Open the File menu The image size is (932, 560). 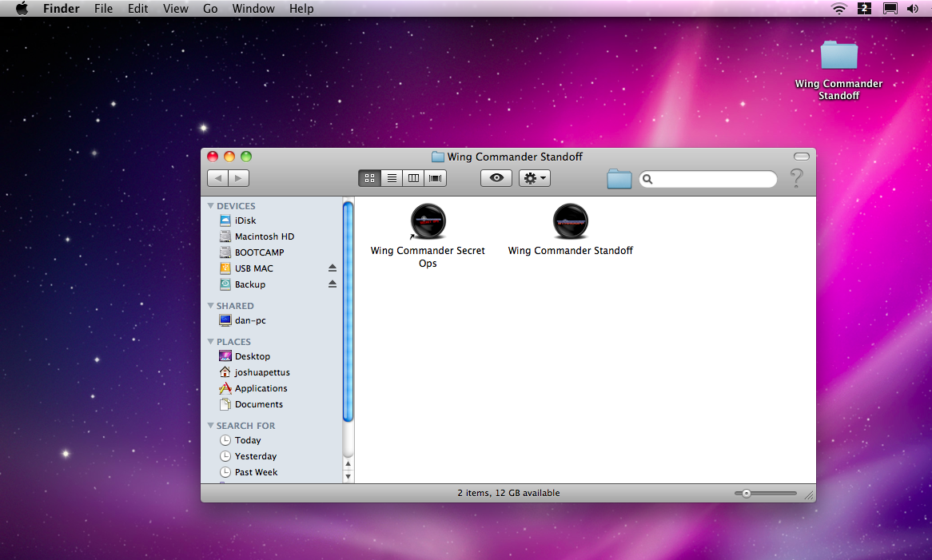(x=103, y=9)
